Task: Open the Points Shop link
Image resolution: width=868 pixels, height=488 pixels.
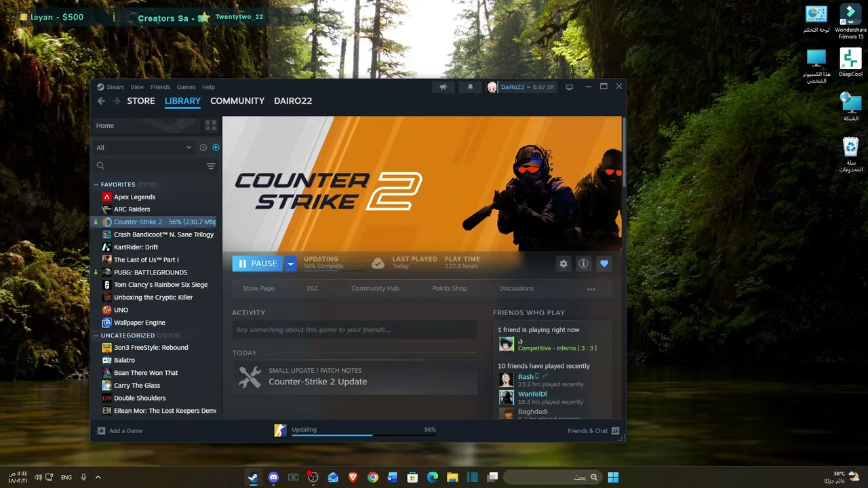Action: coord(450,289)
